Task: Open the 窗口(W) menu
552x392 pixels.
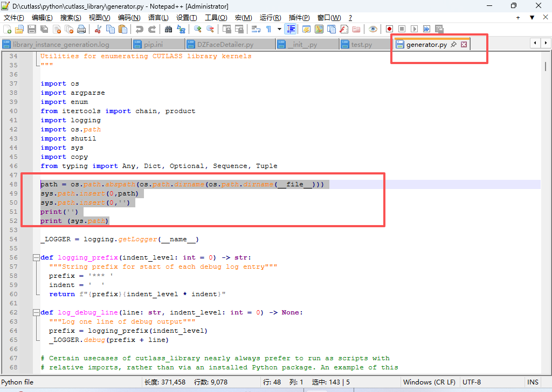Action: [x=329, y=18]
